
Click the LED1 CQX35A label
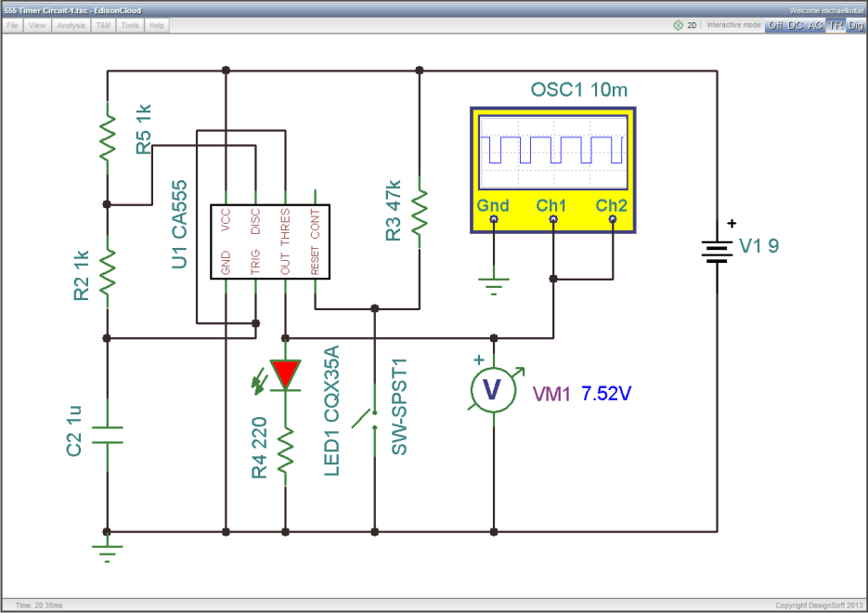click(331, 411)
